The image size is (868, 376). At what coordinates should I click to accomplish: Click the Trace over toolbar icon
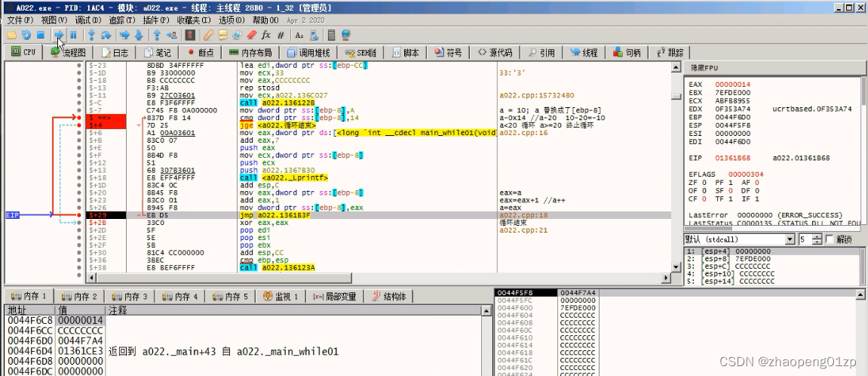[x=139, y=35]
